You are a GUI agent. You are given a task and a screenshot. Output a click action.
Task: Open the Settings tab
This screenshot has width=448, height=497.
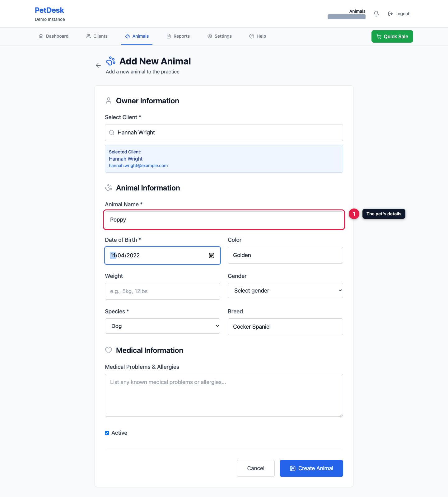220,36
